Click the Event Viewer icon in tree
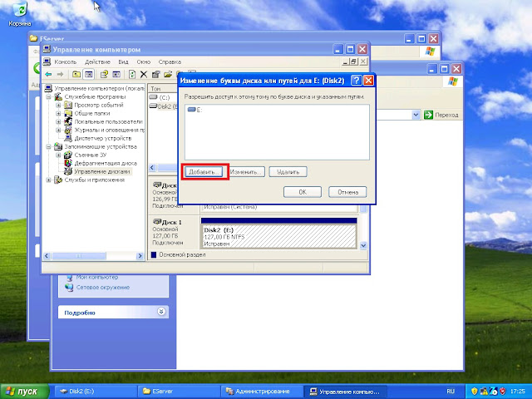This screenshot has width=532, height=399. point(68,106)
